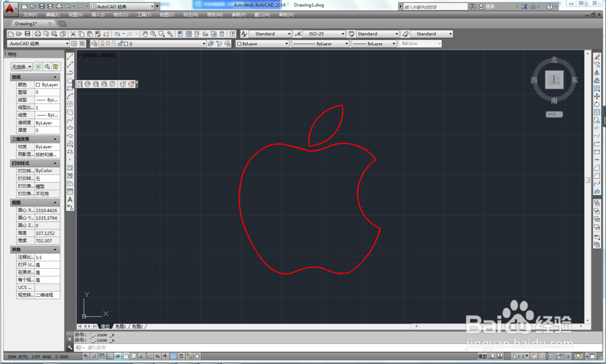
Task: Open the ByColor plot style control
Action: [420, 44]
